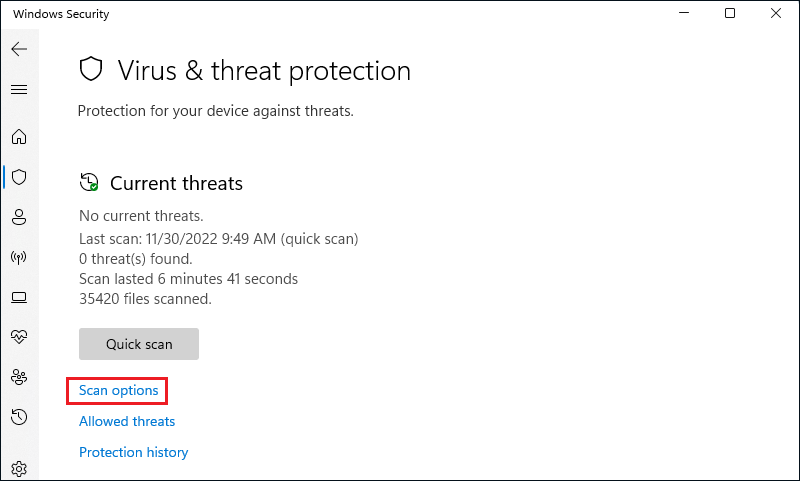Open Account protection from the sidebar

point(19,217)
